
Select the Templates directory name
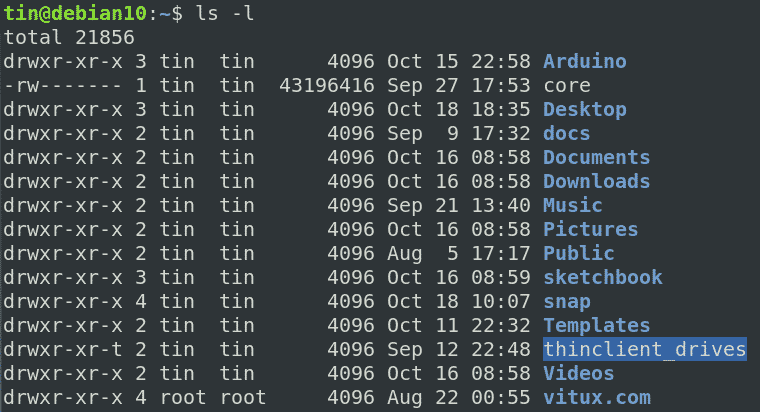pos(596,325)
